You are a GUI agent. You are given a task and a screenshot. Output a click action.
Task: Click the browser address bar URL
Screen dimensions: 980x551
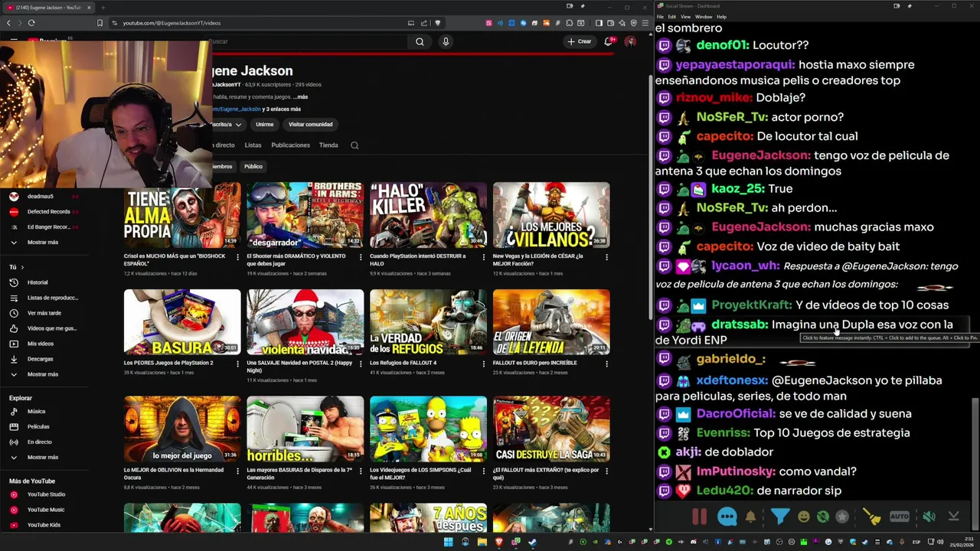click(171, 23)
